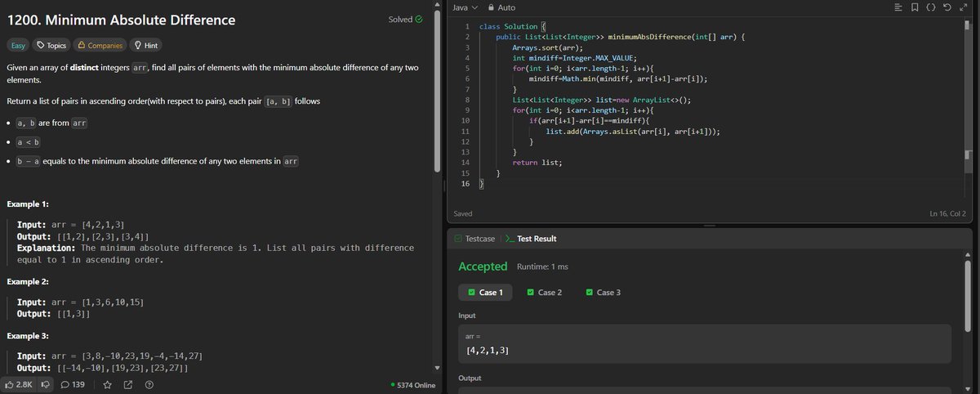The image size is (980, 394).
Task: Click the share icon in bottom bar
Action: [x=128, y=384]
